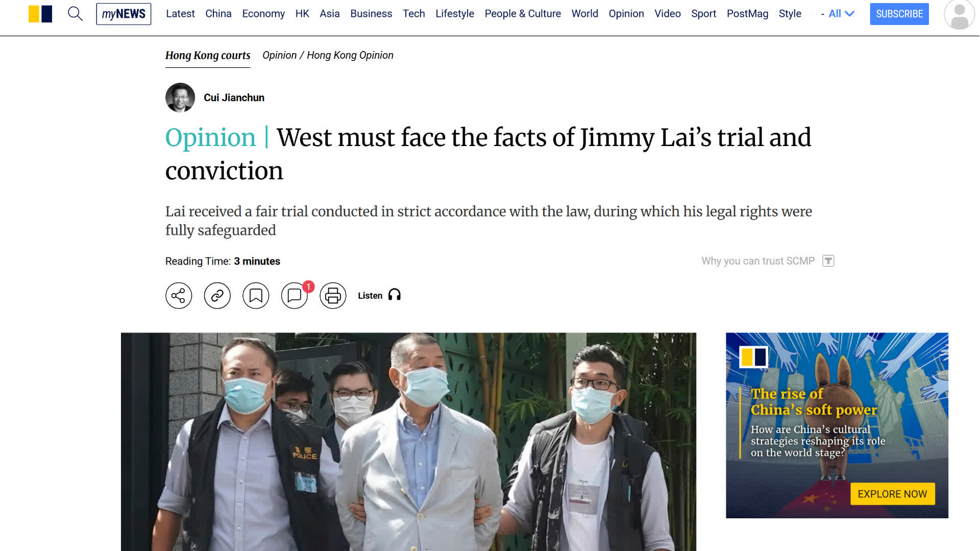Image resolution: width=980 pixels, height=551 pixels.
Task: Listen to article via headphones icon
Action: (395, 295)
